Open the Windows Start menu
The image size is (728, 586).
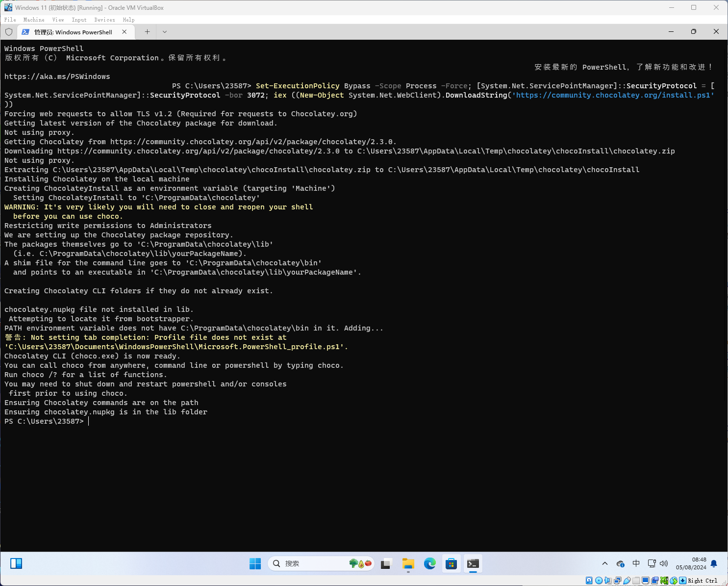pyautogui.click(x=255, y=563)
